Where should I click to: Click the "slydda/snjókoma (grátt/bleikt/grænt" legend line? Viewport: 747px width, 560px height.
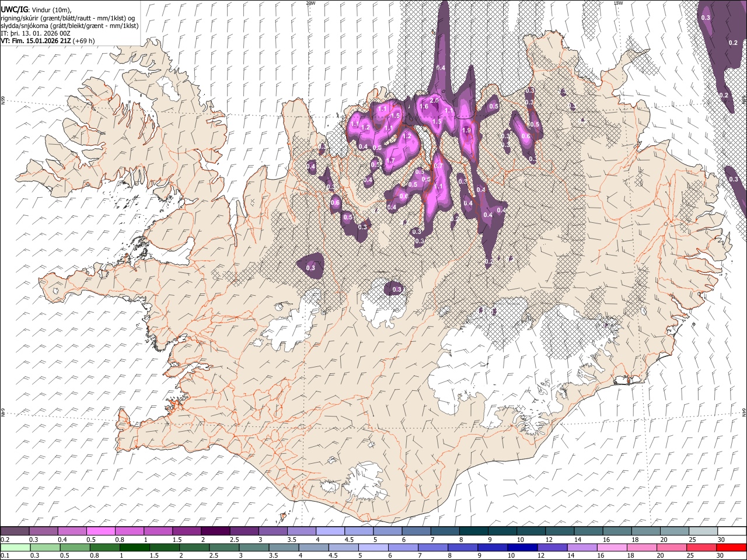pyautogui.click(x=69, y=26)
